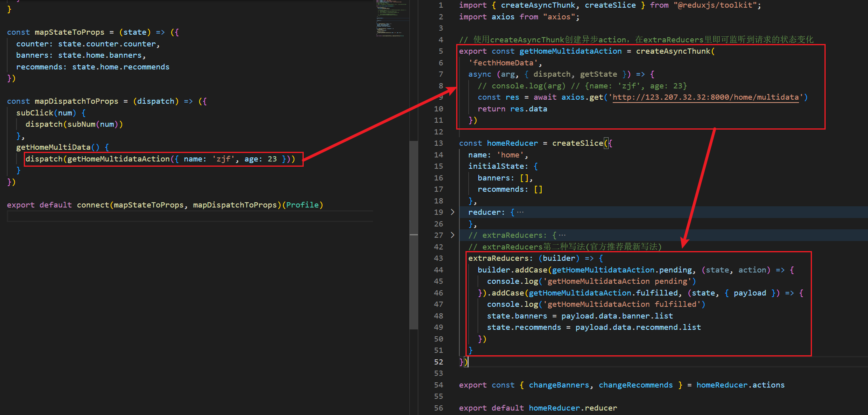Click 'Profile' component name in left editor

303,205
